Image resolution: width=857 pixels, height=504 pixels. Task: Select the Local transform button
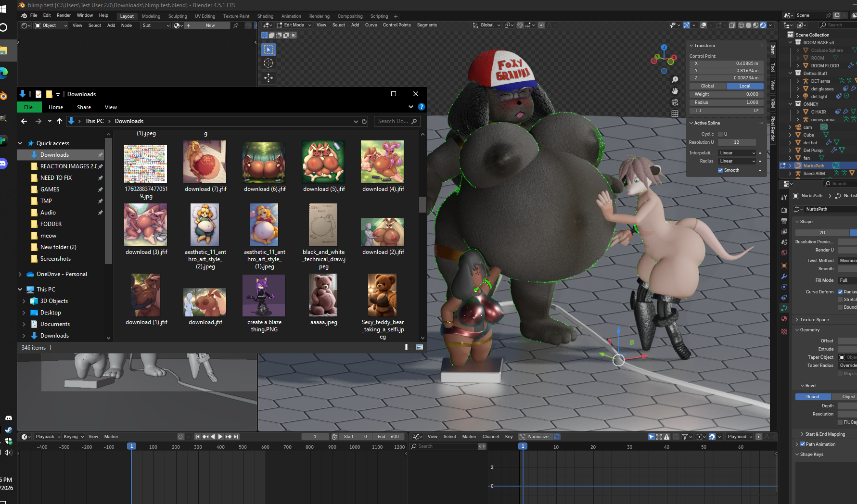[x=744, y=86]
